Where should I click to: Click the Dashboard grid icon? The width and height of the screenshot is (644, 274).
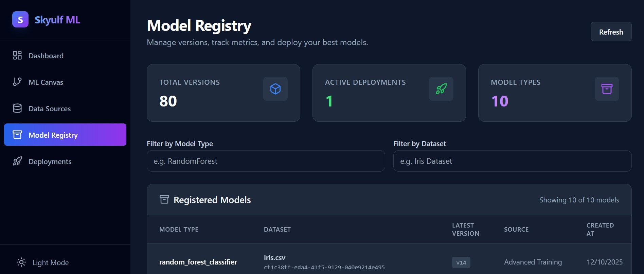pos(17,55)
